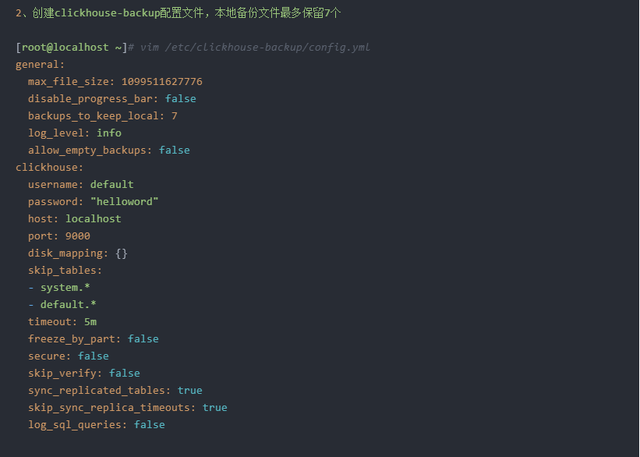Click the timeout: 5m line
640x457 pixels.
[x=62, y=322]
